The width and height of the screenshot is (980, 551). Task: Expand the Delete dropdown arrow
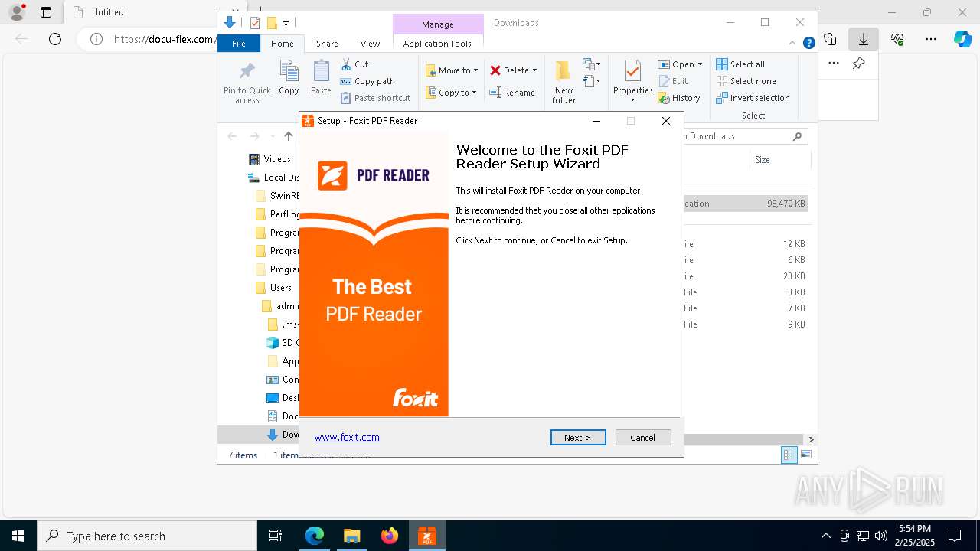pos(534,70)
